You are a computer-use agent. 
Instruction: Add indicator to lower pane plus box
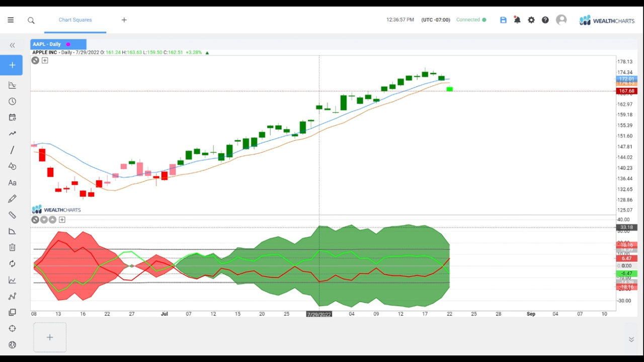62,220
